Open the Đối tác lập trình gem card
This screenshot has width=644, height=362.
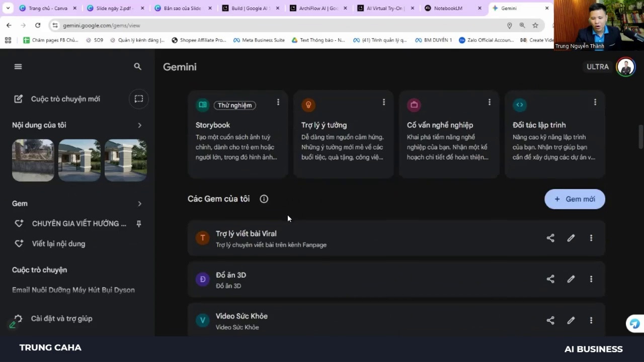[554, 134]
